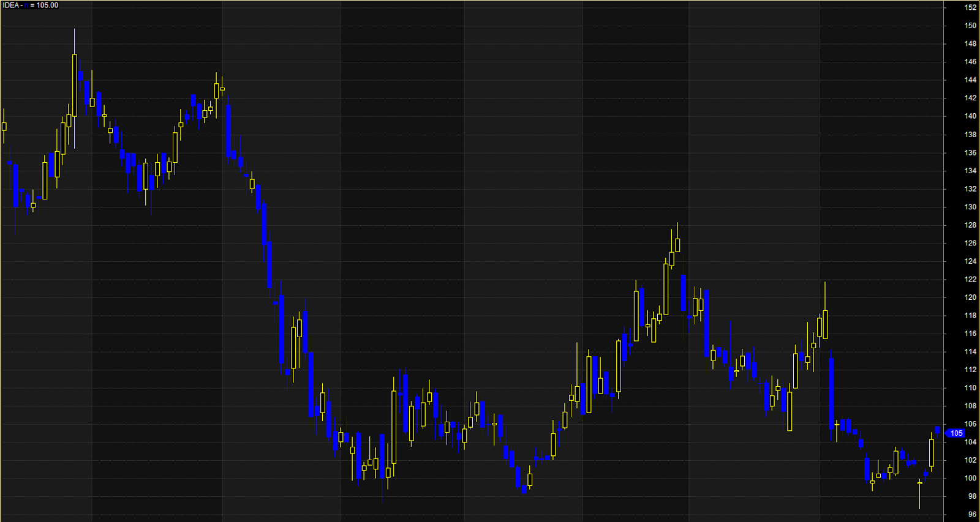Click the 100 price axis label

tap(970, 479)
